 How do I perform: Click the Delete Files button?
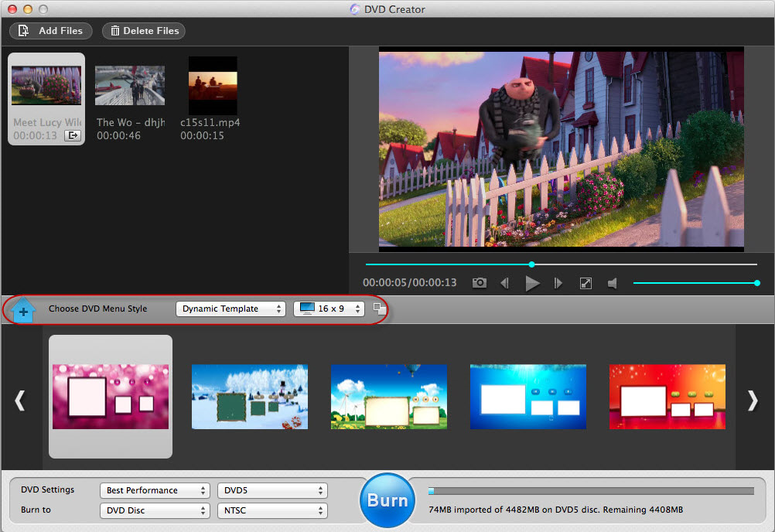(144, 31)
